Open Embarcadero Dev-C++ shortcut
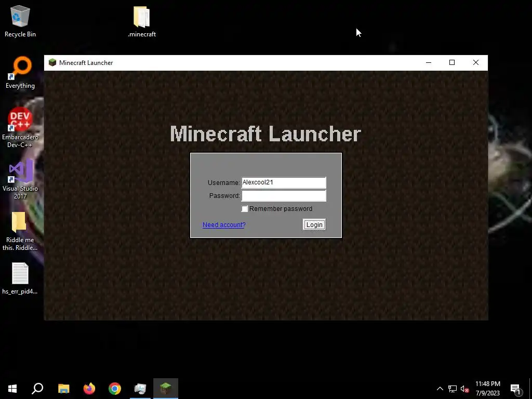 coord(20,128)
